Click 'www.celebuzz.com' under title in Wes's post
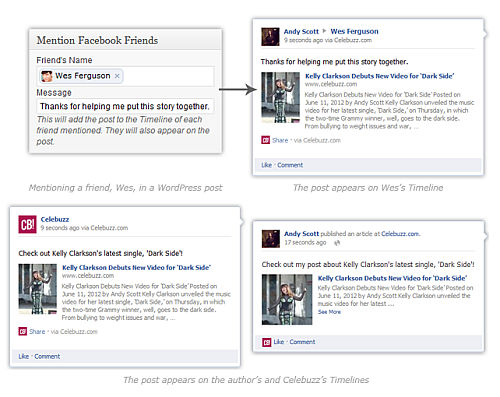This screenshot has width=500, height=397. click(331, 84)
